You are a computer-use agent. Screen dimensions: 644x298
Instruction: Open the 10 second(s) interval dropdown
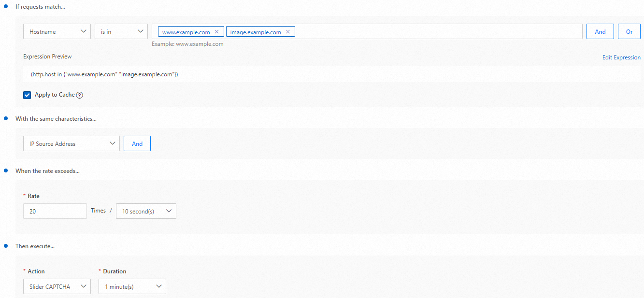[x=146, y=211]
